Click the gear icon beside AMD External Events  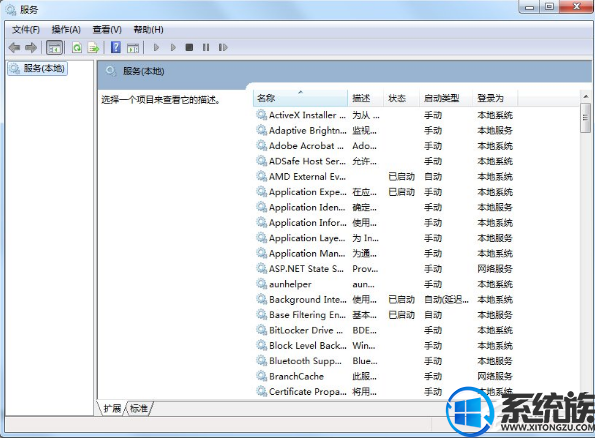[261, 176]
